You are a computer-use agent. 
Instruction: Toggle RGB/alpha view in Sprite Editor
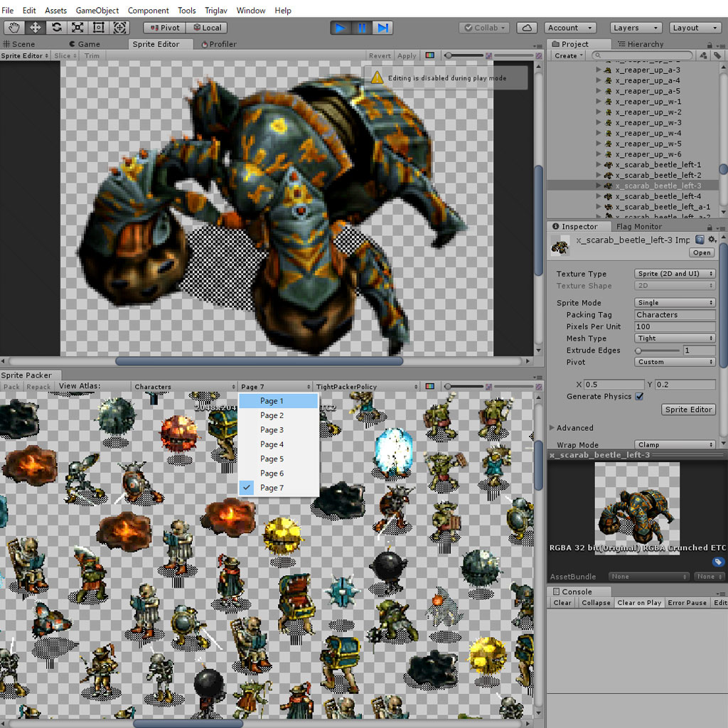(x=430, y=55)
